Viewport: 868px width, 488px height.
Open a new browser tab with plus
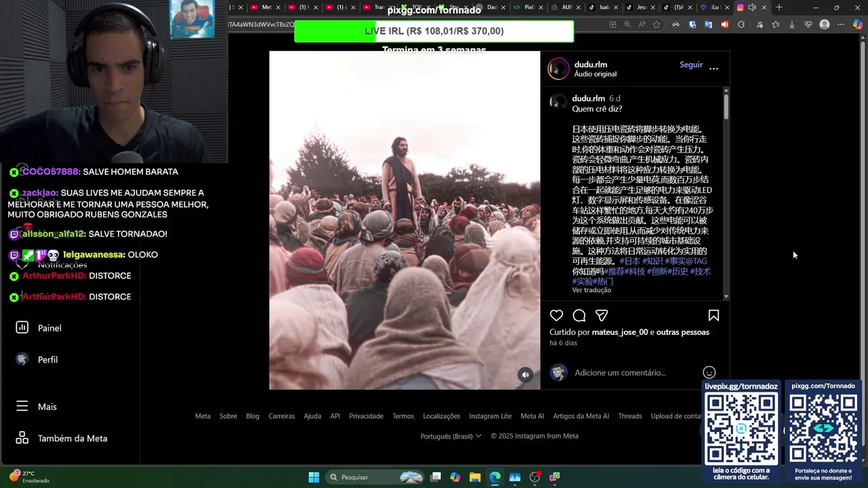pos(779,7)
